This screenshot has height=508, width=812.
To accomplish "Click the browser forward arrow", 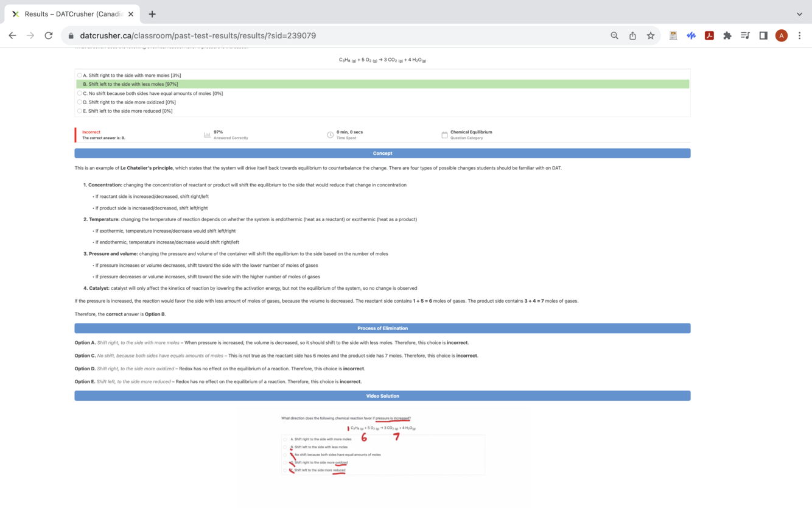I will [x=30, y=36].
